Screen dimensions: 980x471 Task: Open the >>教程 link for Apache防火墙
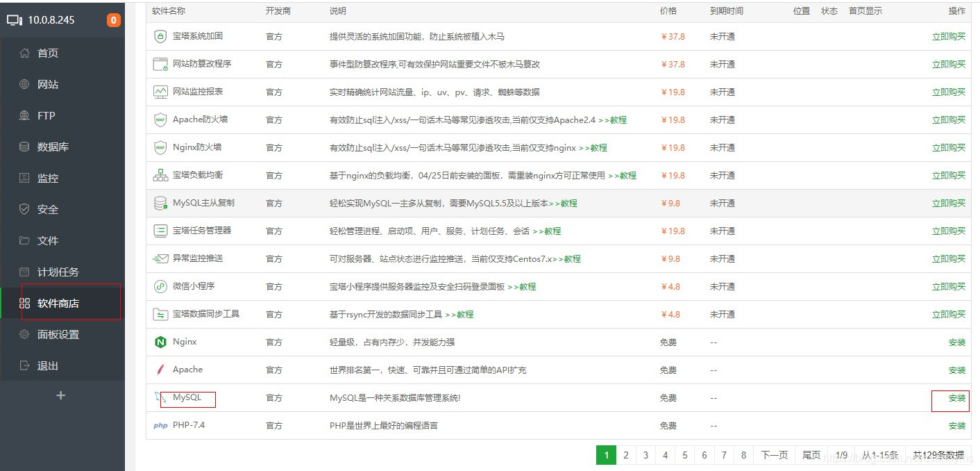click(x=612, y=119)
